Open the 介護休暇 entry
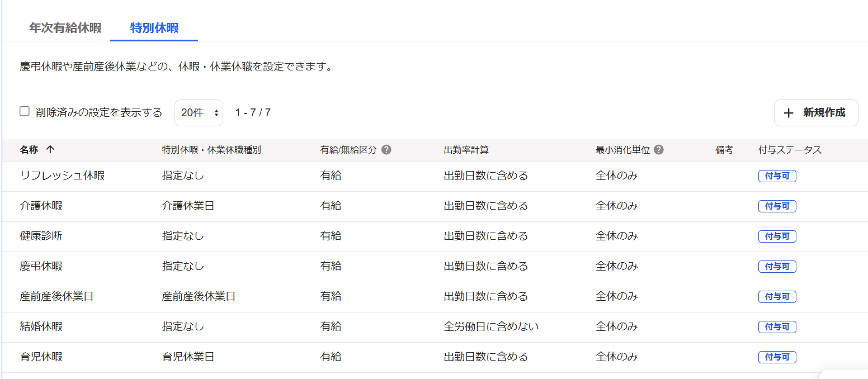 (41, 206)
